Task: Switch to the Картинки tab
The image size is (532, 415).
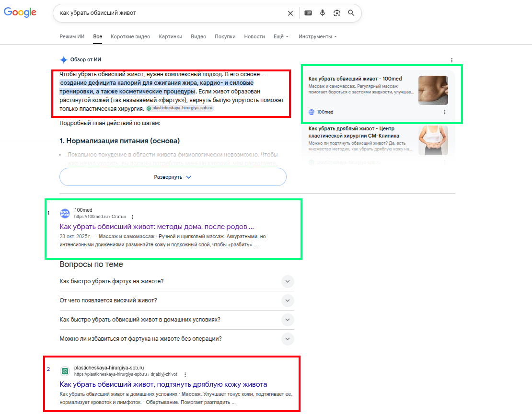Action: pos(170,36)
